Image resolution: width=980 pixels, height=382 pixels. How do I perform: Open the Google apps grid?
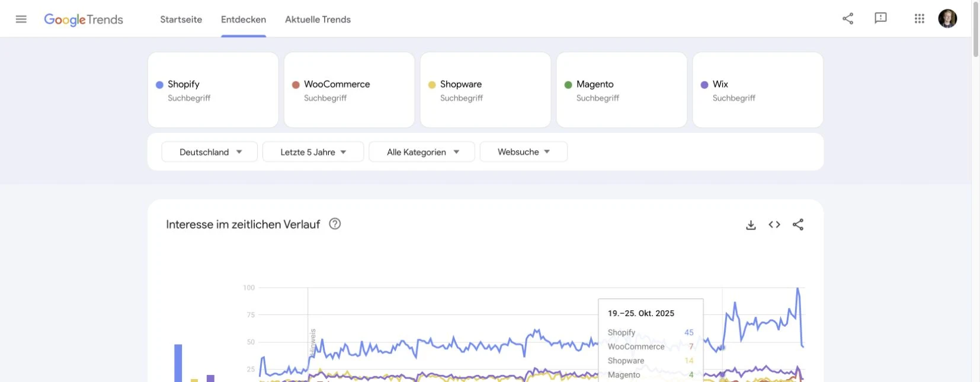point(920,18)
